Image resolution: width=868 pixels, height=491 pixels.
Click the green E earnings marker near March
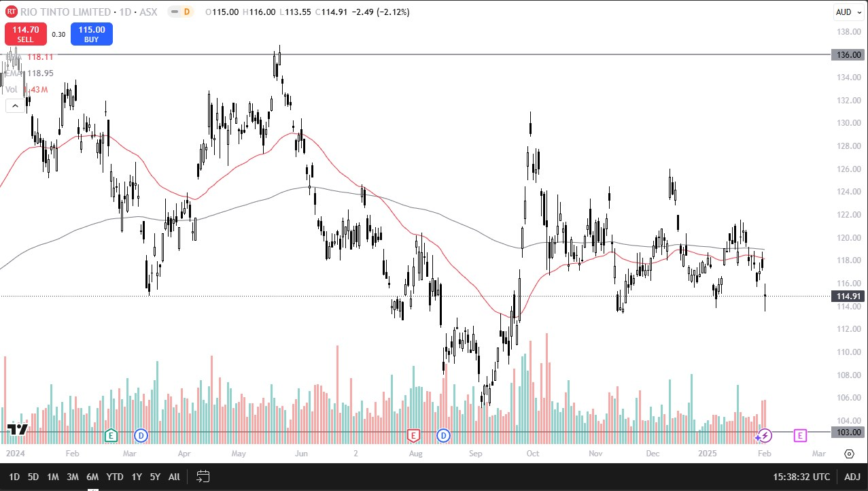click(111, 435)
